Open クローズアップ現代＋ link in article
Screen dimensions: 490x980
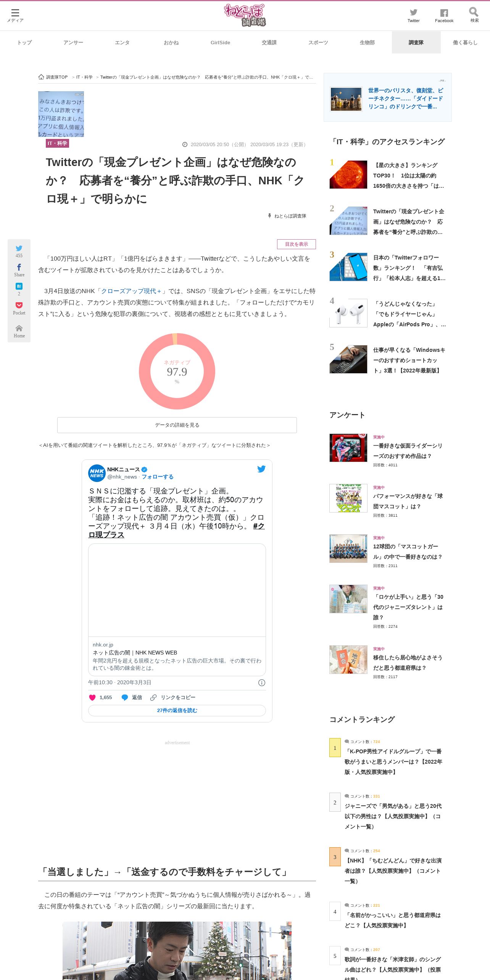131,291
